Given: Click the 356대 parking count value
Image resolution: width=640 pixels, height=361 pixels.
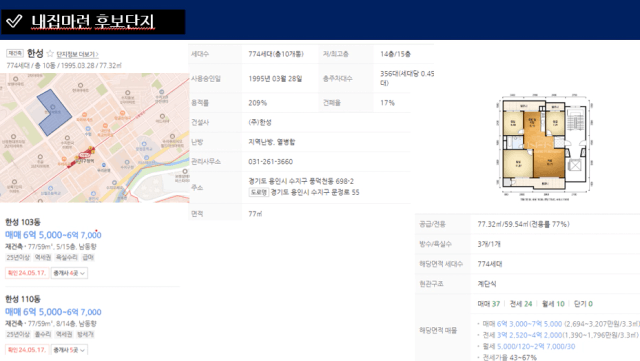Looking at the screenshot, I should click(x=407, y=78).
